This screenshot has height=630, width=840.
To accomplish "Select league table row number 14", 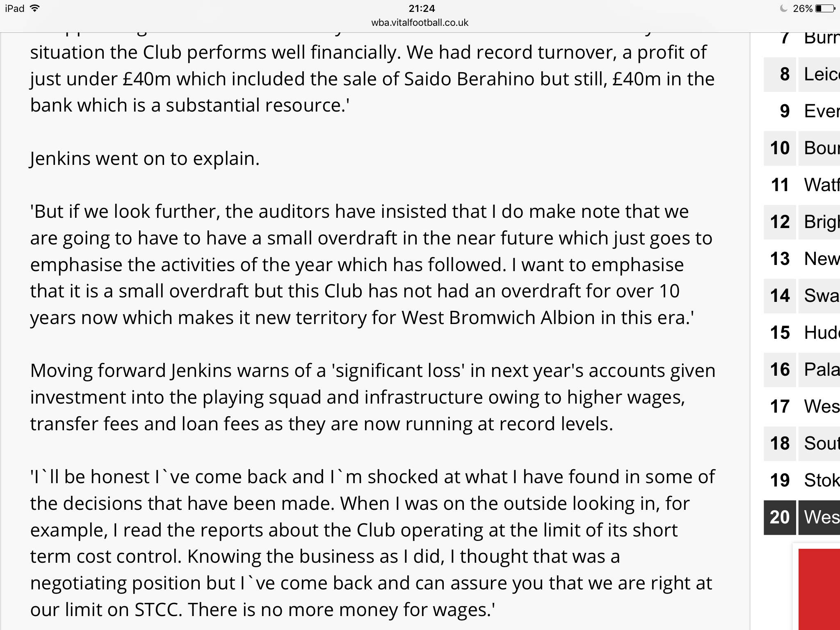I will [x=802, y=296].
